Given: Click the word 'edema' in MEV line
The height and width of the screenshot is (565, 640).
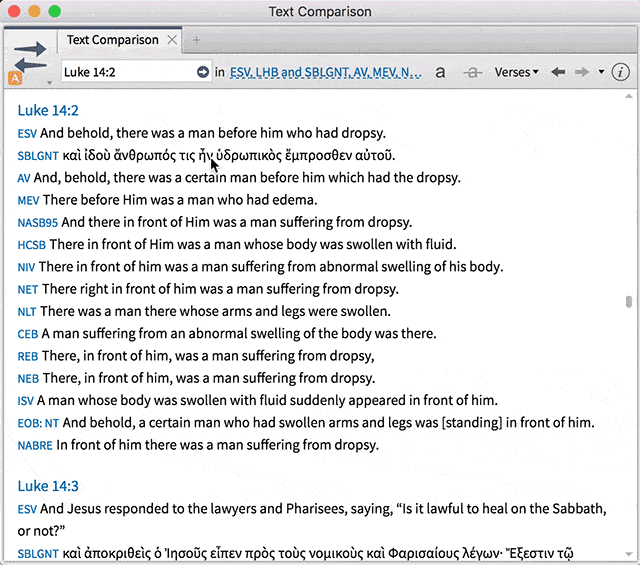Looking at the screenshot, I should click(293, 200).
